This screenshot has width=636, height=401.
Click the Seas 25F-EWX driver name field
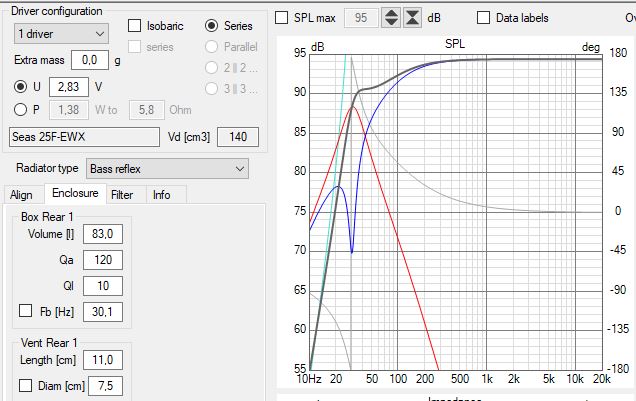[84, 135]
